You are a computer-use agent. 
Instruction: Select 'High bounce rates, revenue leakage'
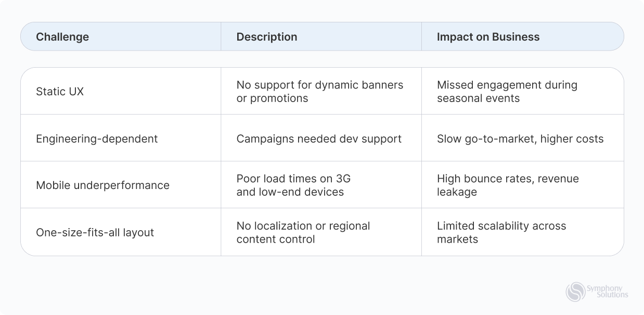click(508, 185)
